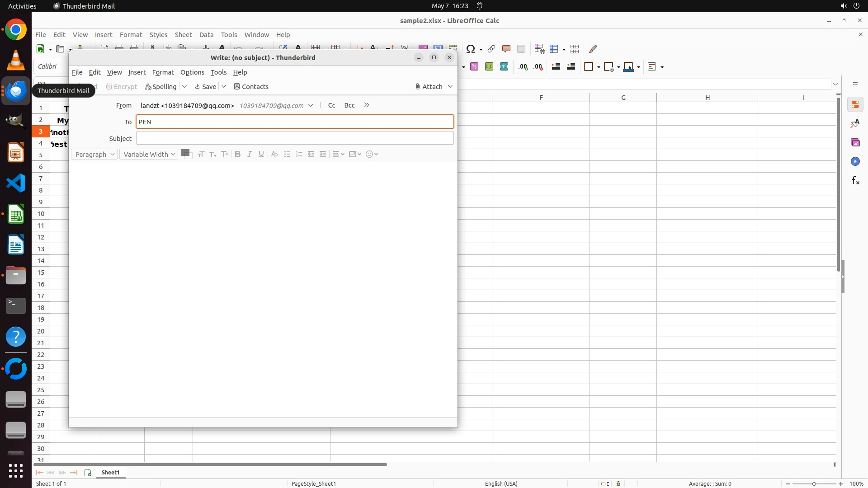This screenshot has width=868, height=488.
Task: Open the insert image menu
Action: 355,155
